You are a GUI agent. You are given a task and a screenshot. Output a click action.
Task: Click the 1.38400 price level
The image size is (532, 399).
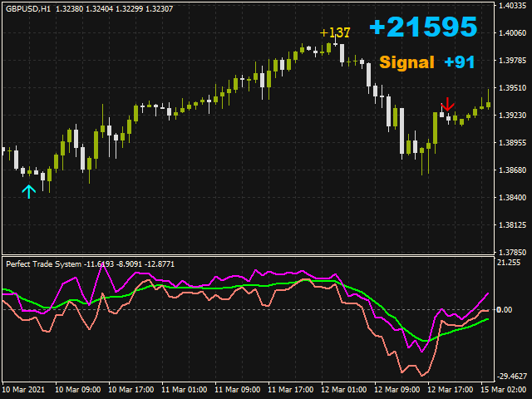pos(512,198)
